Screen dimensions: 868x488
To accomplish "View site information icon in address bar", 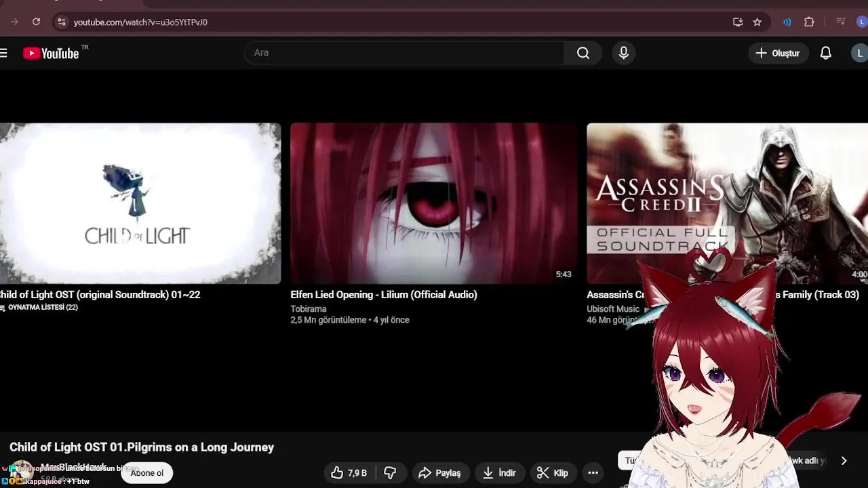I will (61, 22).
